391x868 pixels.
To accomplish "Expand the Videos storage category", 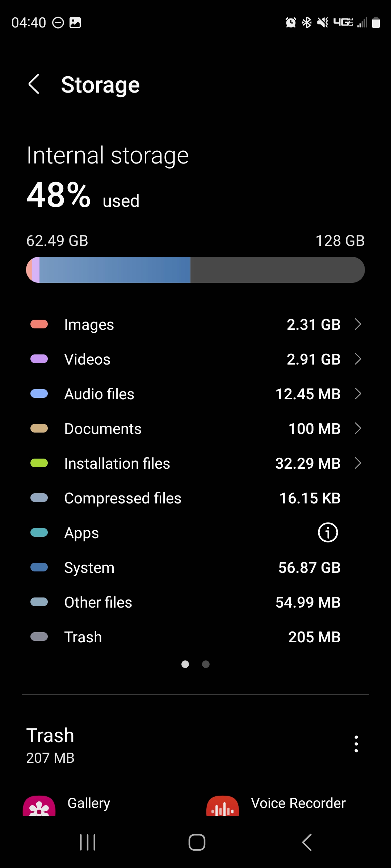I will (358, 359).
